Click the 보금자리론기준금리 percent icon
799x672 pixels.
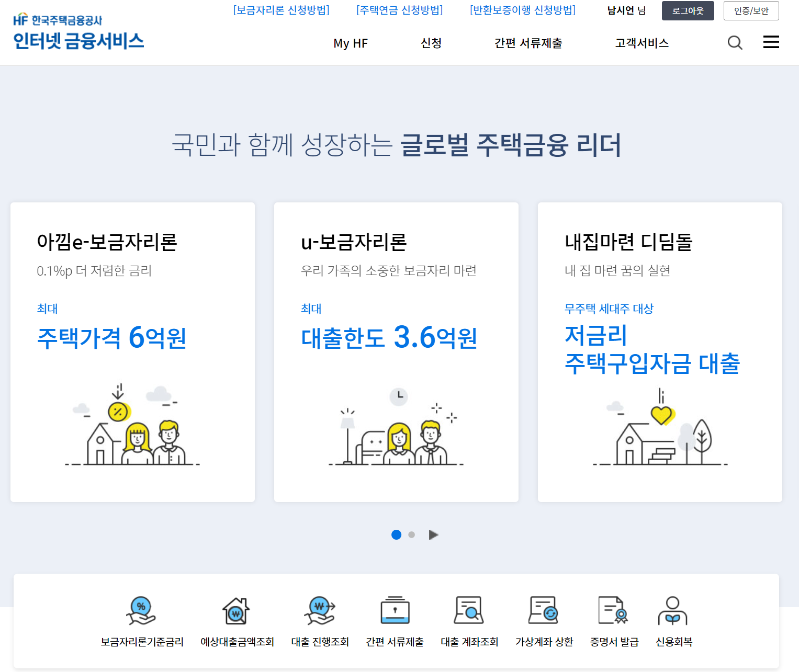141,610
